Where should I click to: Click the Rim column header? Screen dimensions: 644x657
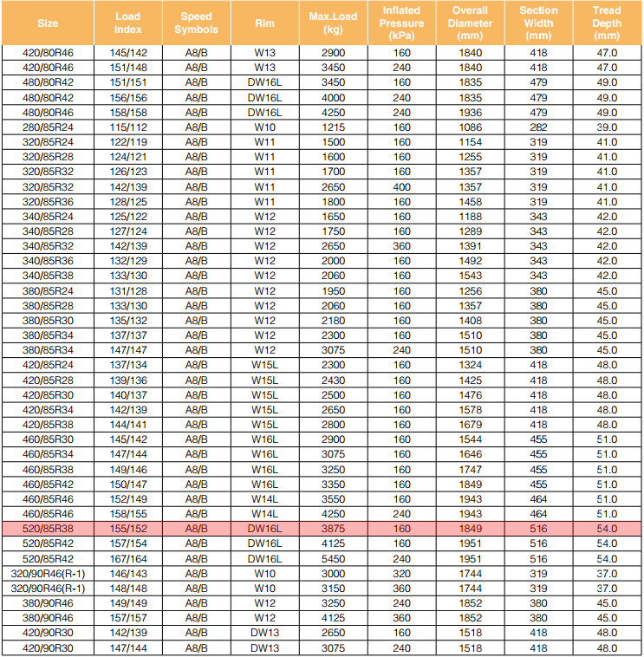(x=264, y=23)
